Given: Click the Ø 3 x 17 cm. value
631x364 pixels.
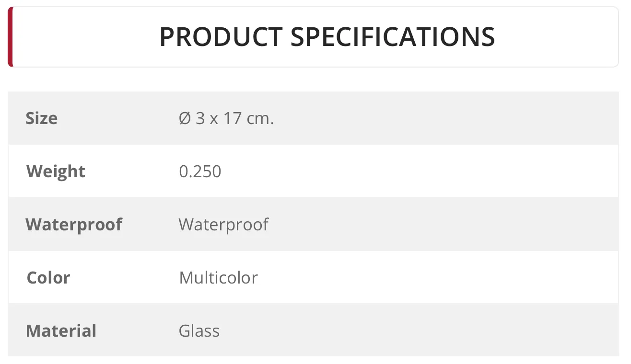Looking at the screenshot, I should 226,118.
